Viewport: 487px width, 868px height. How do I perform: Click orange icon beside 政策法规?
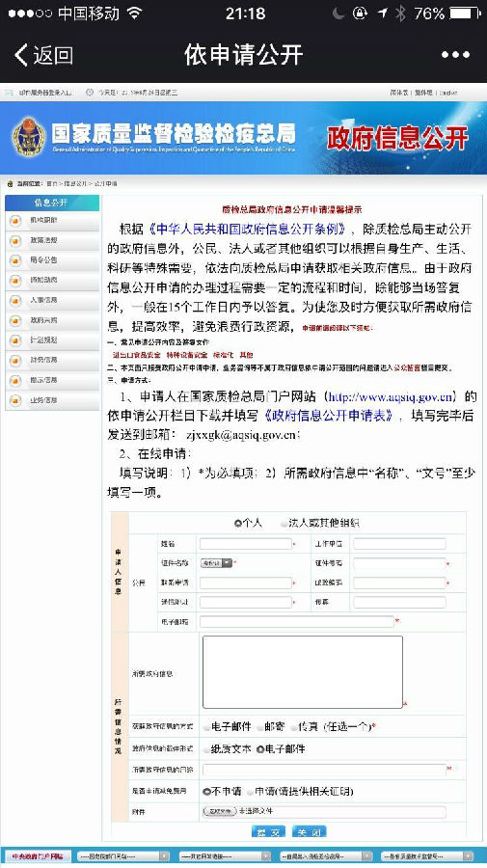tap(15, 241)
